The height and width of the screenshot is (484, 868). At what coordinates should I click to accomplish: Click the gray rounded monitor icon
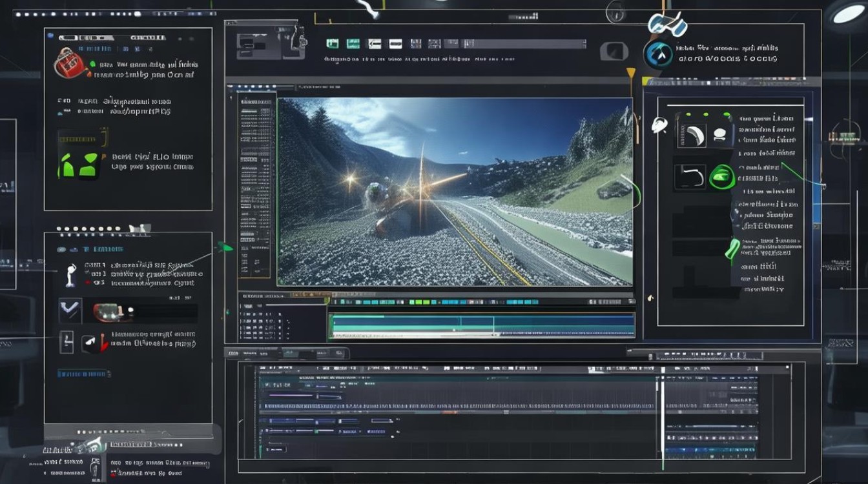(x=614, y=51)
